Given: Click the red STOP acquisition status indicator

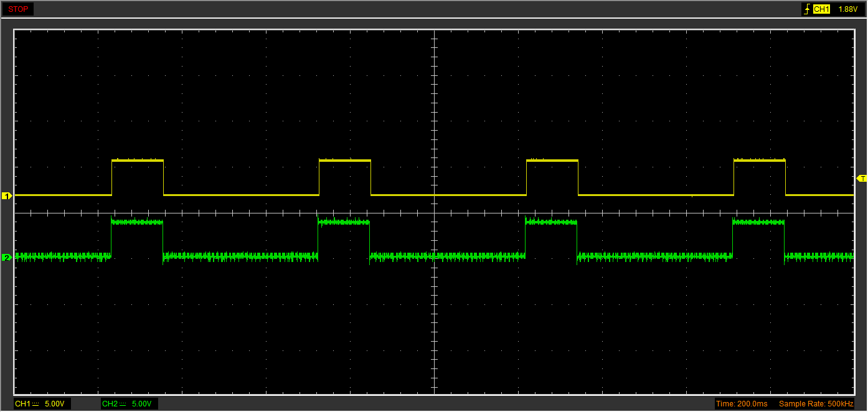Looking at the screenshot, I should [x=18, y=9].
